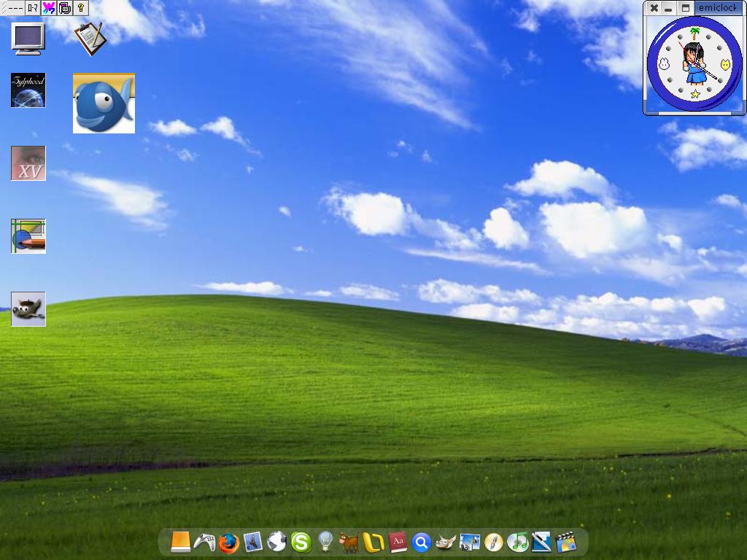Viewport: 747px width, 560px height.
Task: Open the Bluefish editor desktop icon
Action: point(104,103)
